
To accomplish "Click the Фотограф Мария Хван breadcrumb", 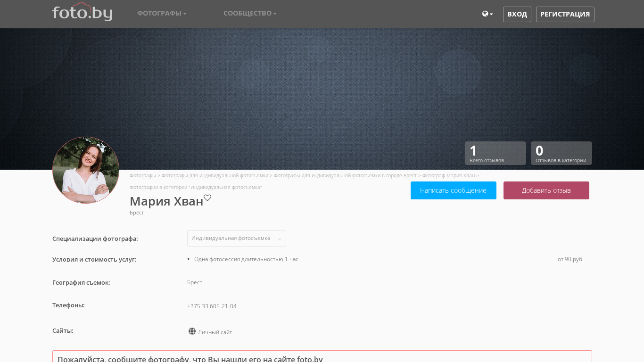I will click(448, 175).
